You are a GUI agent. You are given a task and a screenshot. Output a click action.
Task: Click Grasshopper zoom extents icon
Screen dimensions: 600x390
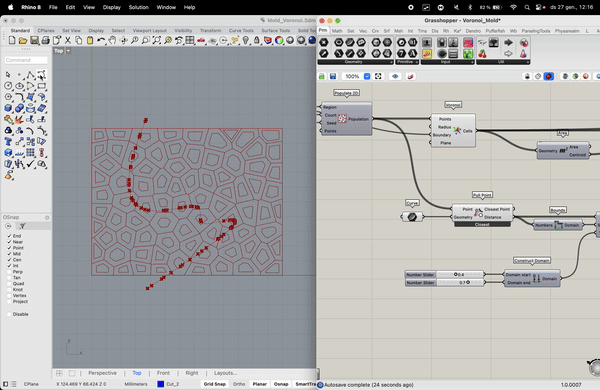378,76
